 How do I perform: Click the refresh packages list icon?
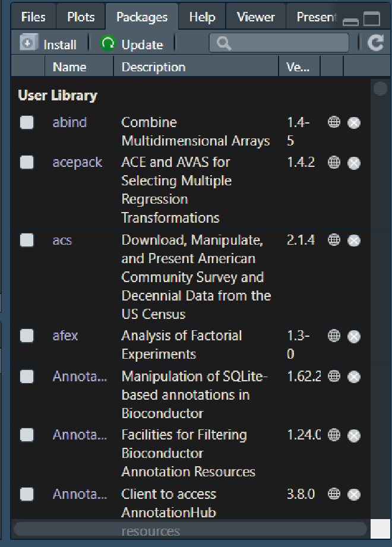375,43
